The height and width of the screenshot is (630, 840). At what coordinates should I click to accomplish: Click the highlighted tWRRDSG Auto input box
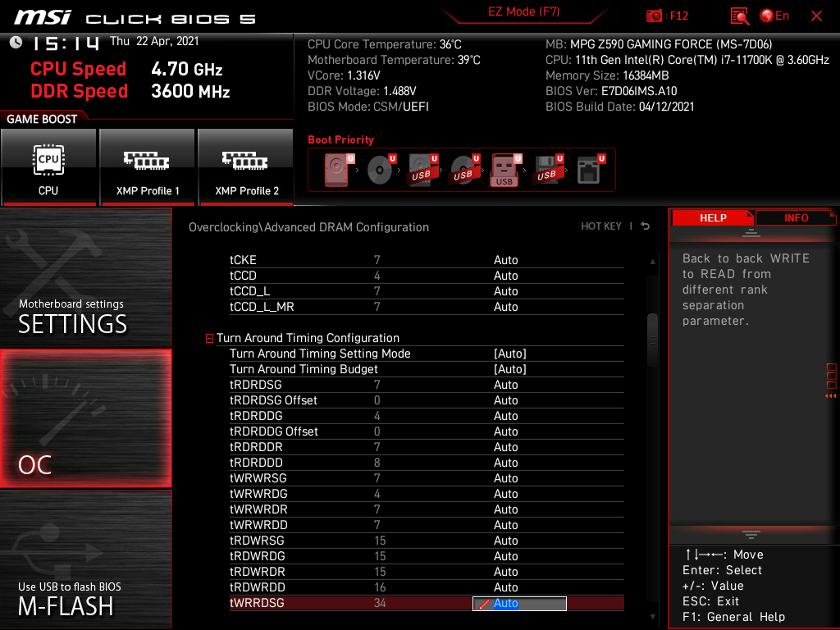[x=519, y=604]
